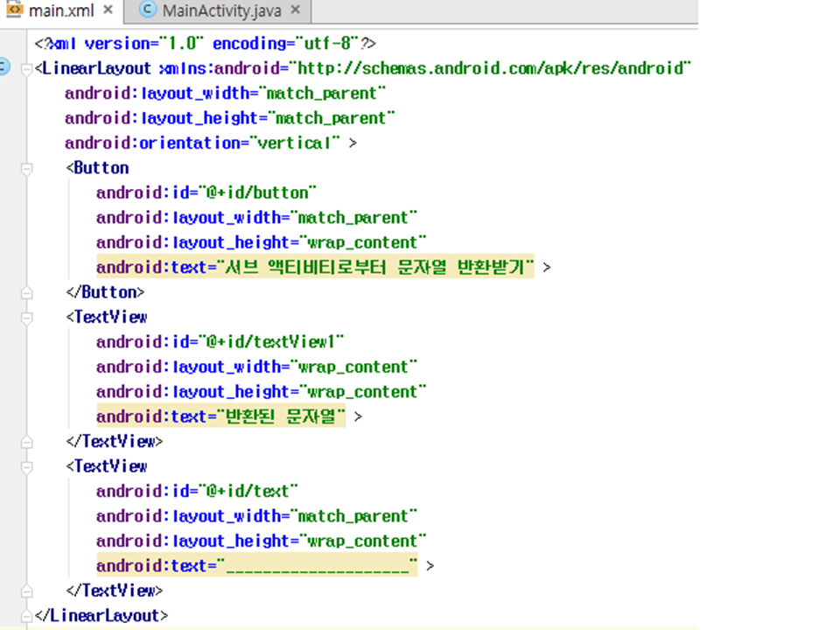Click fold marker at closing LinearLayout tag

[27, 616]
